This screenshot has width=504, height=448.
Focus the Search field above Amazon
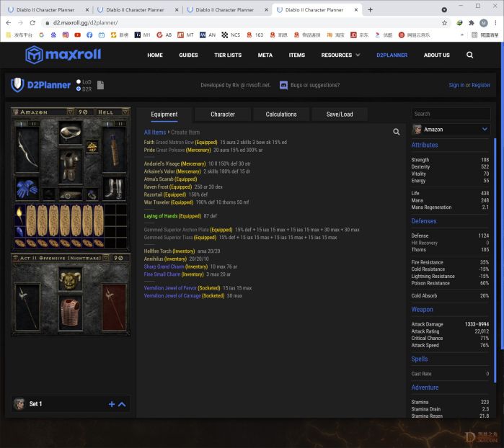451,114
